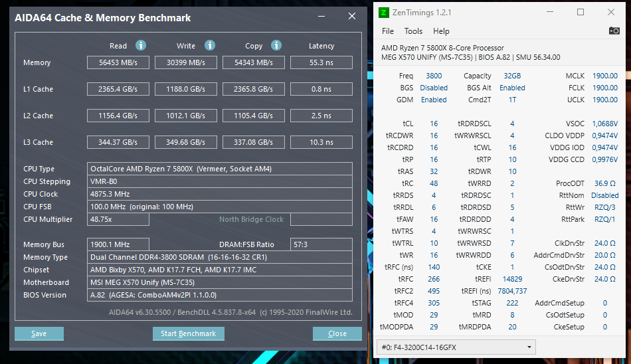The height and width of the screenshot is (364, 631).
Task: Click the L3 Cache Copy value 337.08 GB/s
Action: pos(254,142)
